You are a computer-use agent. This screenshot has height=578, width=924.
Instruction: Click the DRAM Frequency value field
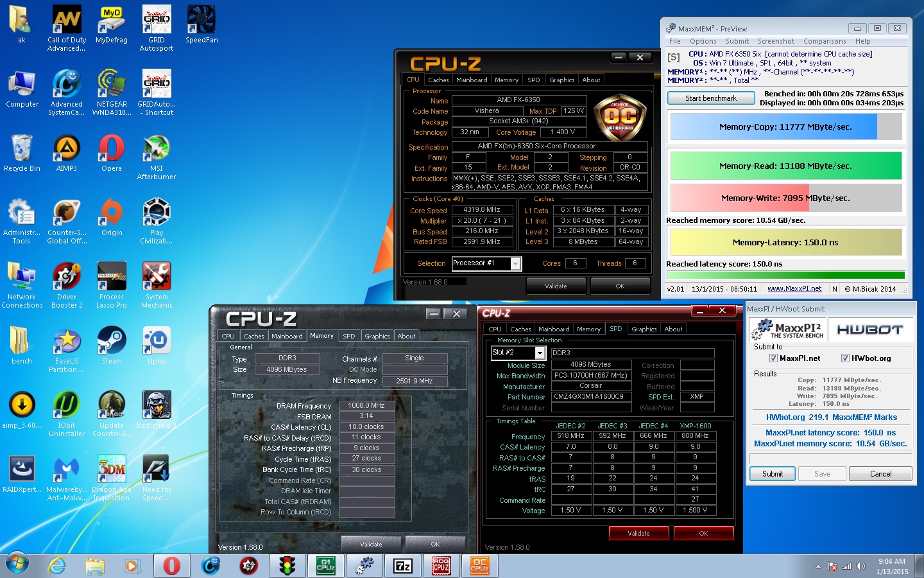pos(366,406)
